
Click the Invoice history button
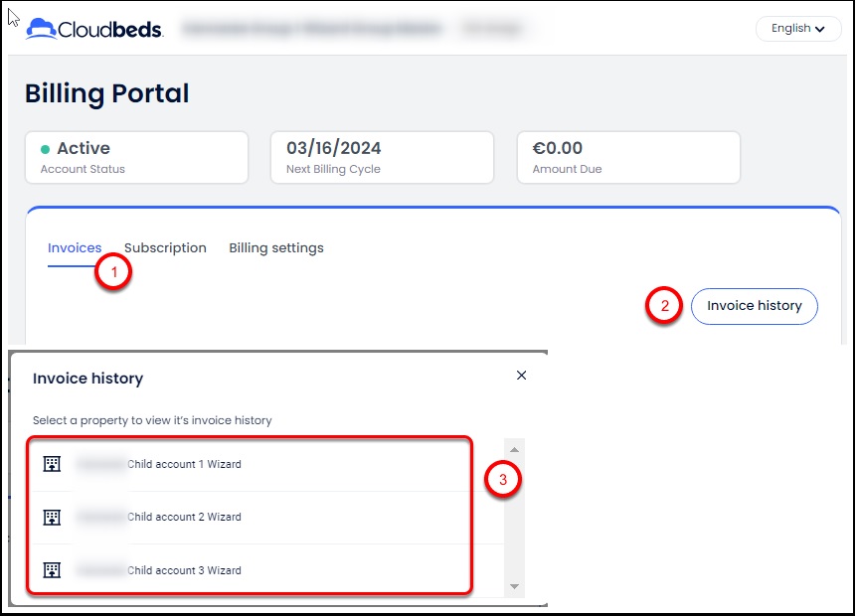754,306
